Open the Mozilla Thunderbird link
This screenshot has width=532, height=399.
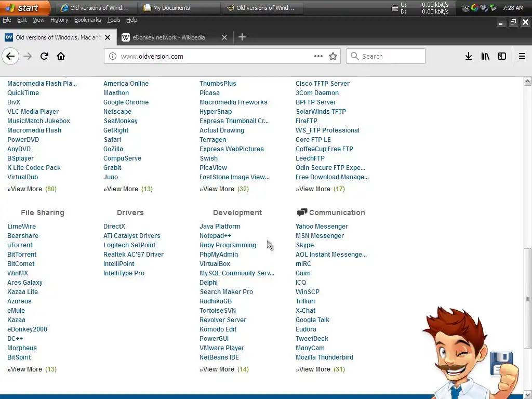coord(324,357)
